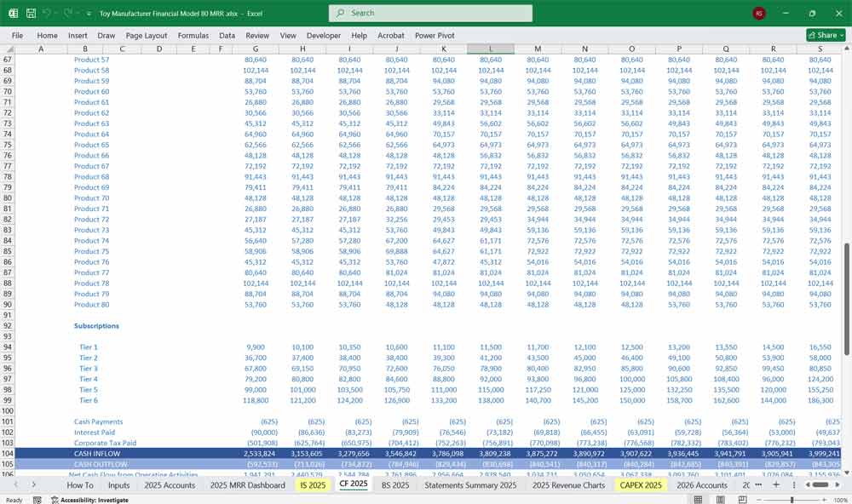Switch to the How To sheet

[80, 485]
